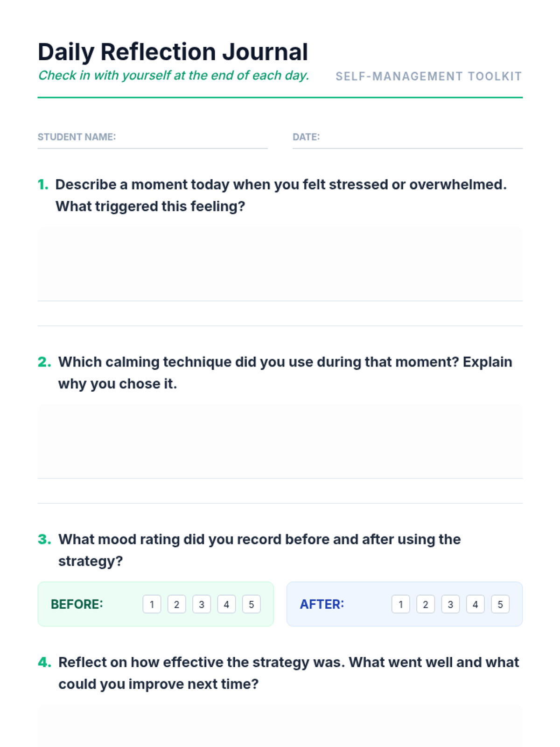Select rating 2 in the BEFORE box
This screenshot has width=560, height=747.
tap(177, 604)
